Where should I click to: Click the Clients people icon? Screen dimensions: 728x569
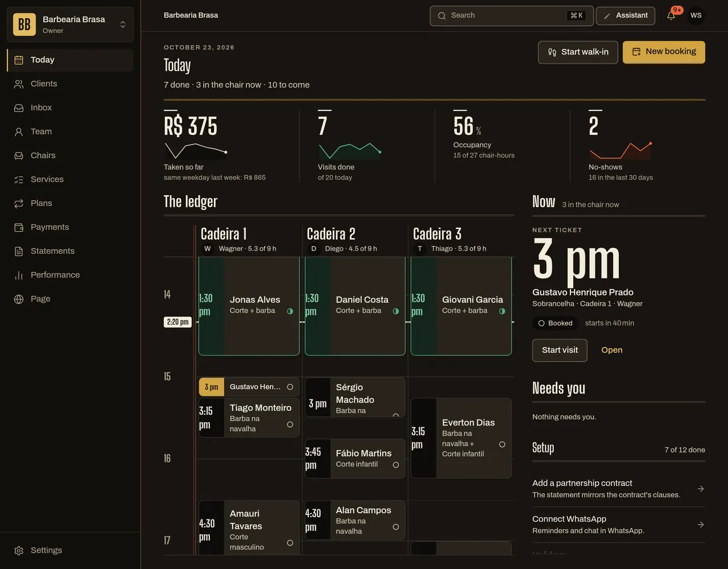tap(19, 84)
